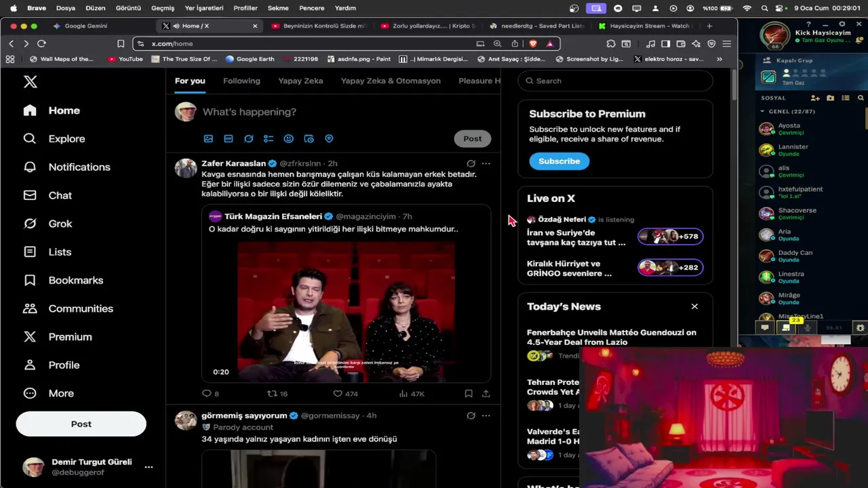This screenshot has height=488, width=868.
Task: Open Communities in X sidebar
Action: 68,308
